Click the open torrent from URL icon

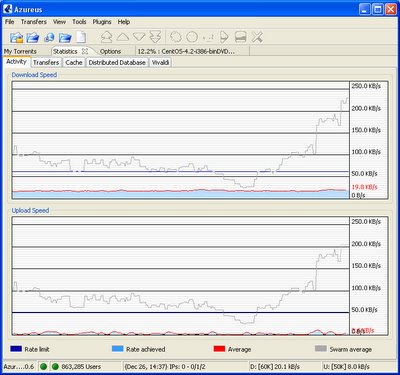49,37
